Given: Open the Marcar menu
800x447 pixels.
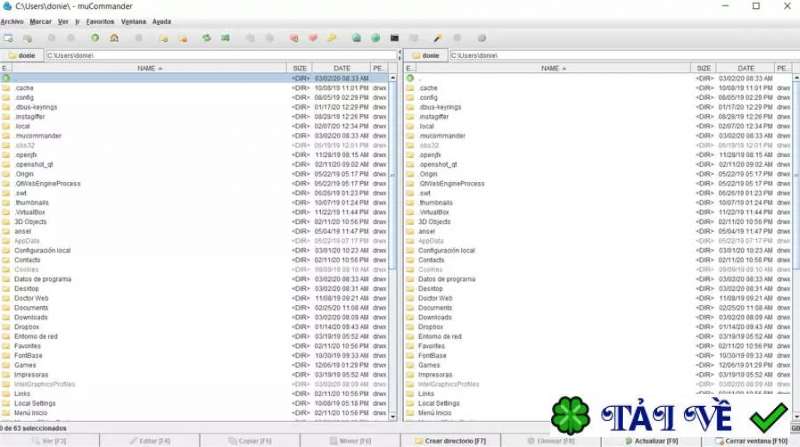Looking at the screenshot, I should [40, 21].
